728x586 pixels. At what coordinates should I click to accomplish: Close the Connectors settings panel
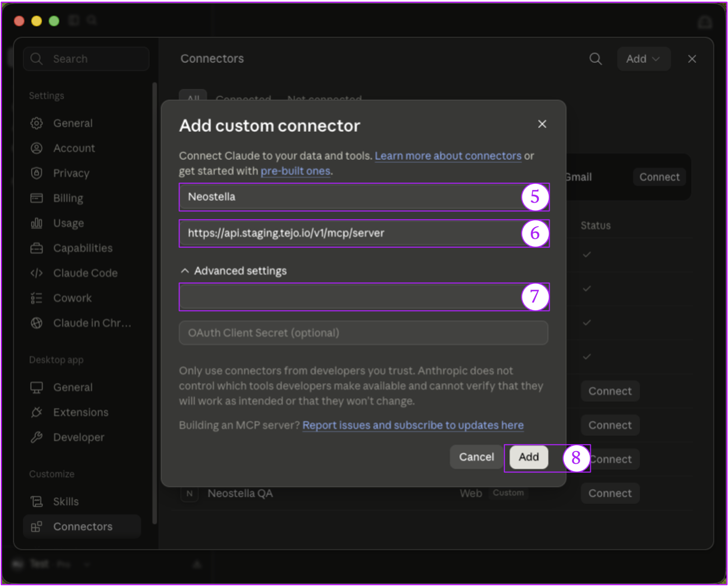click(692, 59)
